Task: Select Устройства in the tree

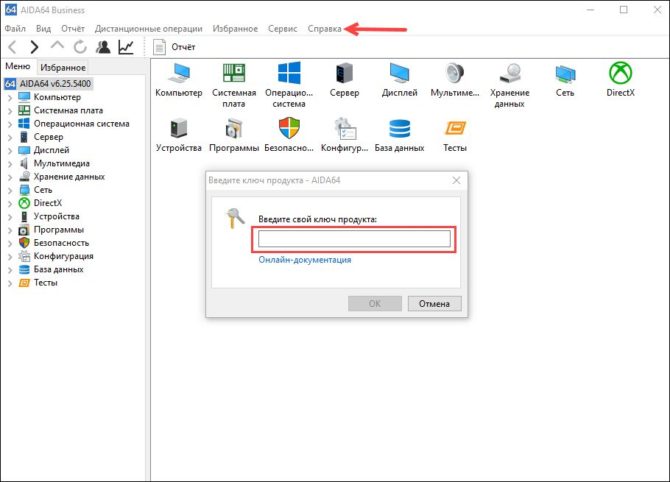Action: point(56,216)
